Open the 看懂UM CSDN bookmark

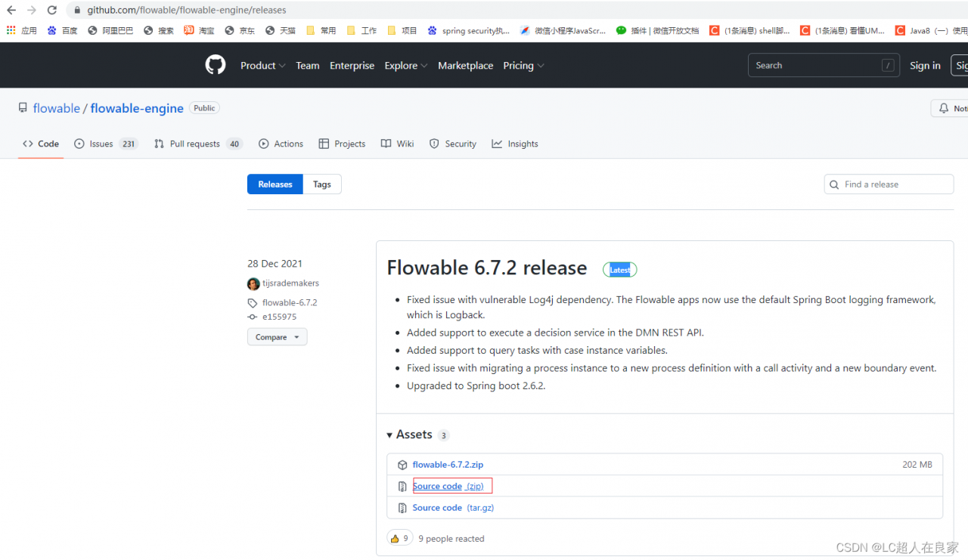click(x=842, y=30)
